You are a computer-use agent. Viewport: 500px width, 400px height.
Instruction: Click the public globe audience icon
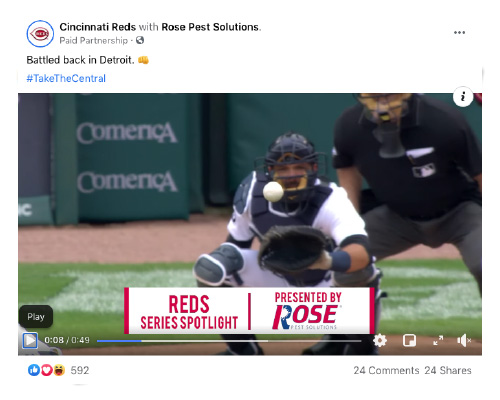coord(140,40)
